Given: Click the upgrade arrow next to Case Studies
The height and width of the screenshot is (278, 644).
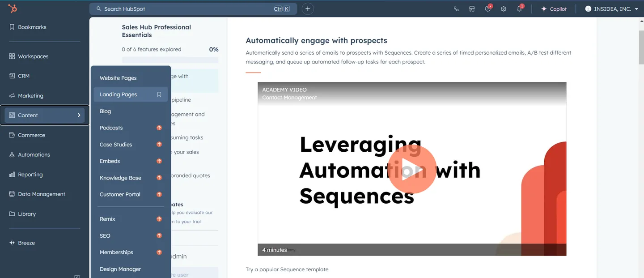Looking at the screenshot, I should click(159, 145).
